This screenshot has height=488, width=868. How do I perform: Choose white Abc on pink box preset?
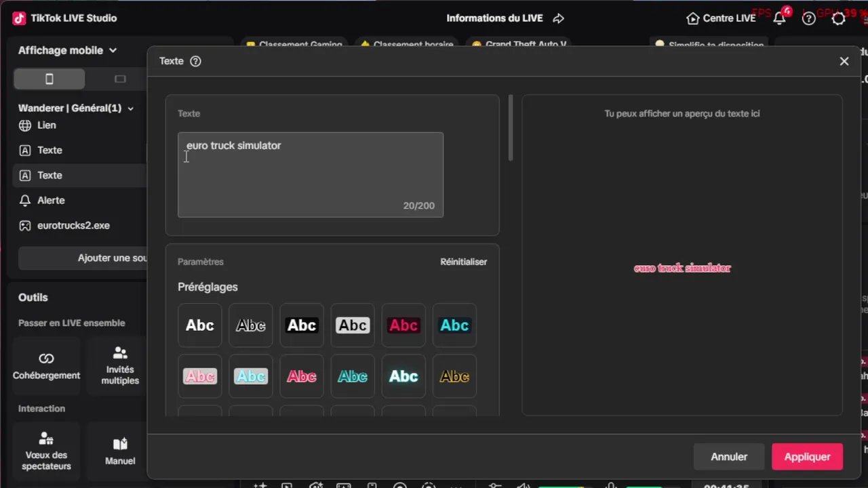pos(200,376)
